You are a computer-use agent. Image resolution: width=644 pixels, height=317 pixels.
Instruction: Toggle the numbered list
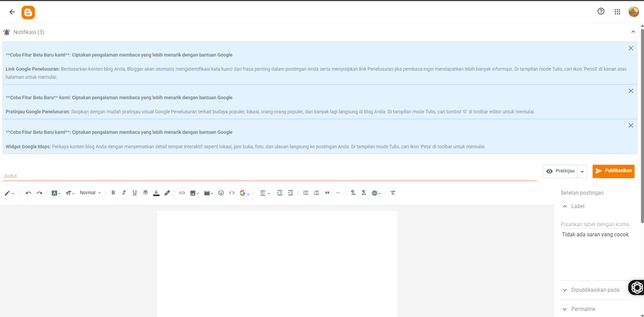click(316, 192)
